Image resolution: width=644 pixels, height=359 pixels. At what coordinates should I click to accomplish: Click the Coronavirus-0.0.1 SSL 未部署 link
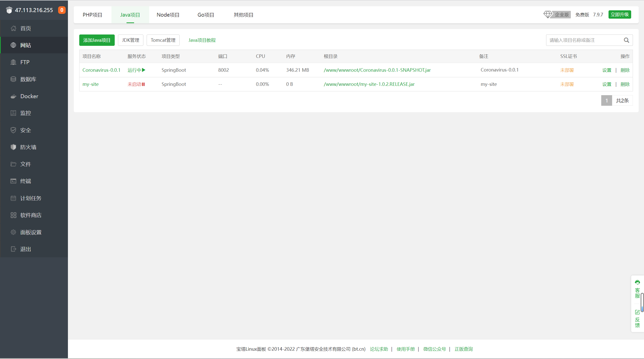[567, 70]
